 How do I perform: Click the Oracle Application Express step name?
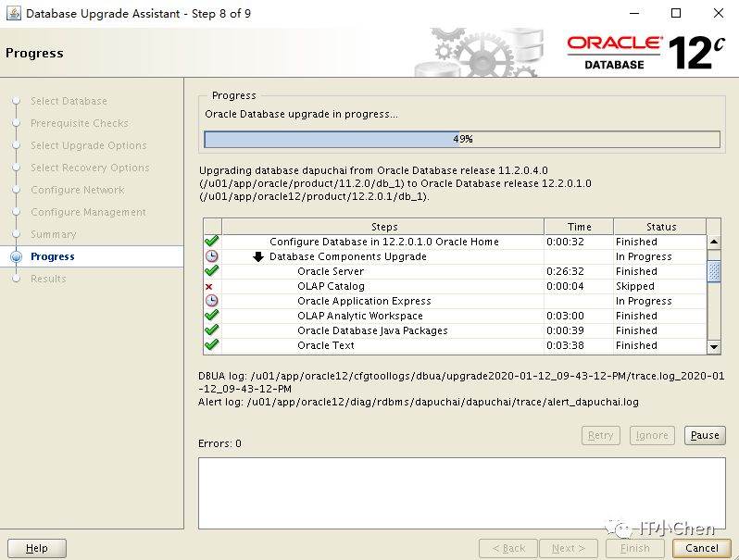364,301
